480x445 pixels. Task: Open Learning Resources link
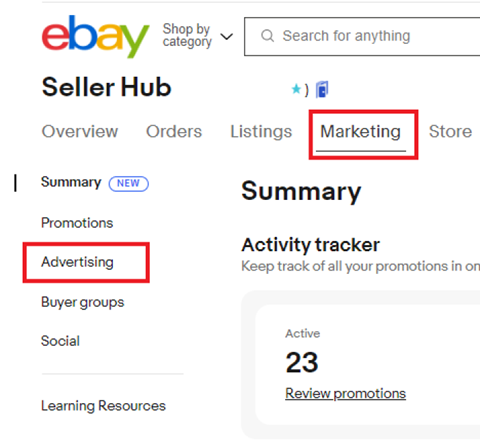(103, 406)
